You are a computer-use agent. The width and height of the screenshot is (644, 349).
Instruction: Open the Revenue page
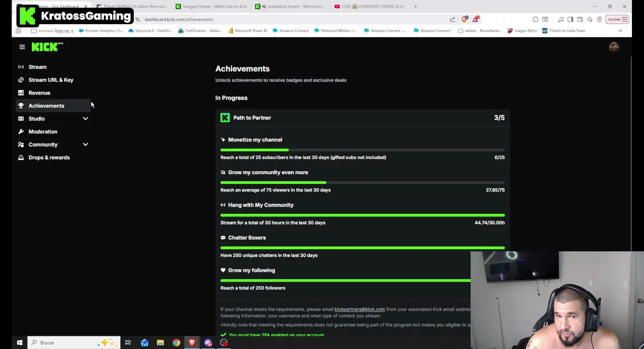pyautogui.click(x=39, y=93)
